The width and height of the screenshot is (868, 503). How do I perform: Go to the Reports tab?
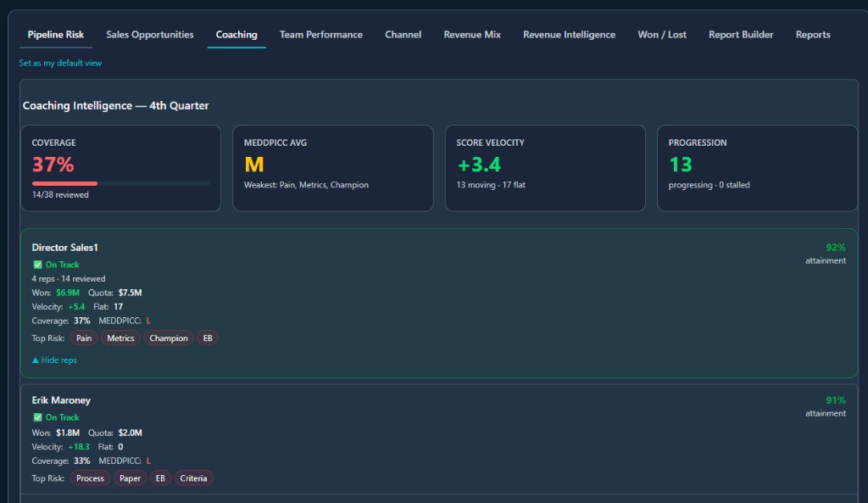(813, 34)
